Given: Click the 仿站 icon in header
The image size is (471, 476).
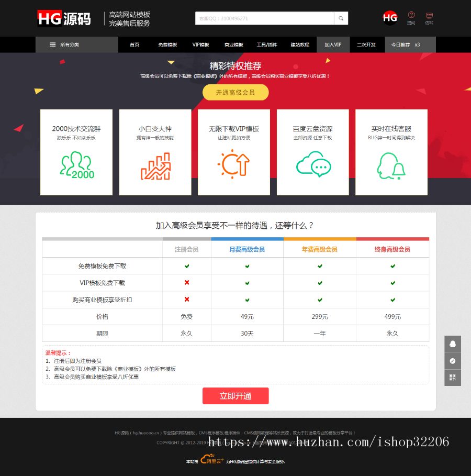Looking at the screenshot, I should click(430, 16).
